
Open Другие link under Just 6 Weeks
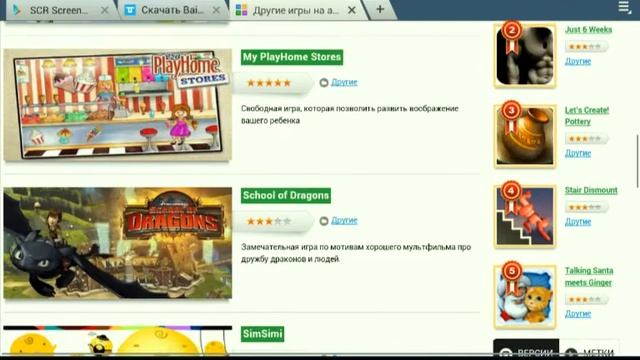[x=578, y=61]
